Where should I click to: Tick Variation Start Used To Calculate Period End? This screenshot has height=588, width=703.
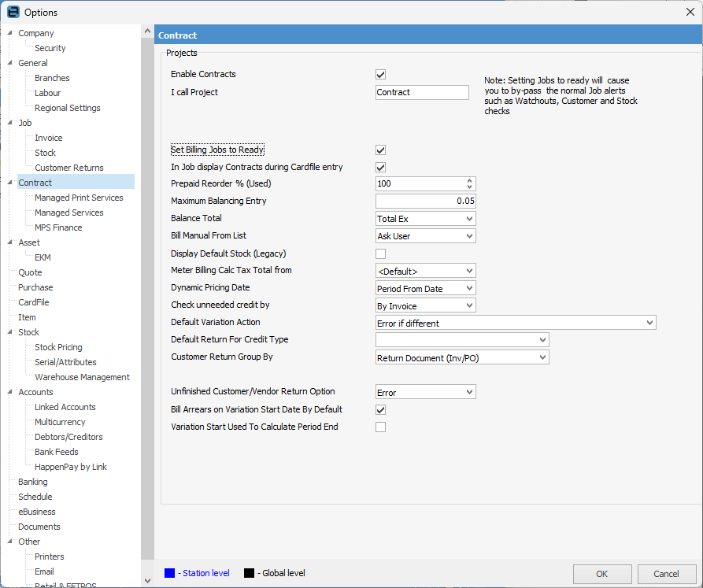pyautogui.click(x=381, y=427)
